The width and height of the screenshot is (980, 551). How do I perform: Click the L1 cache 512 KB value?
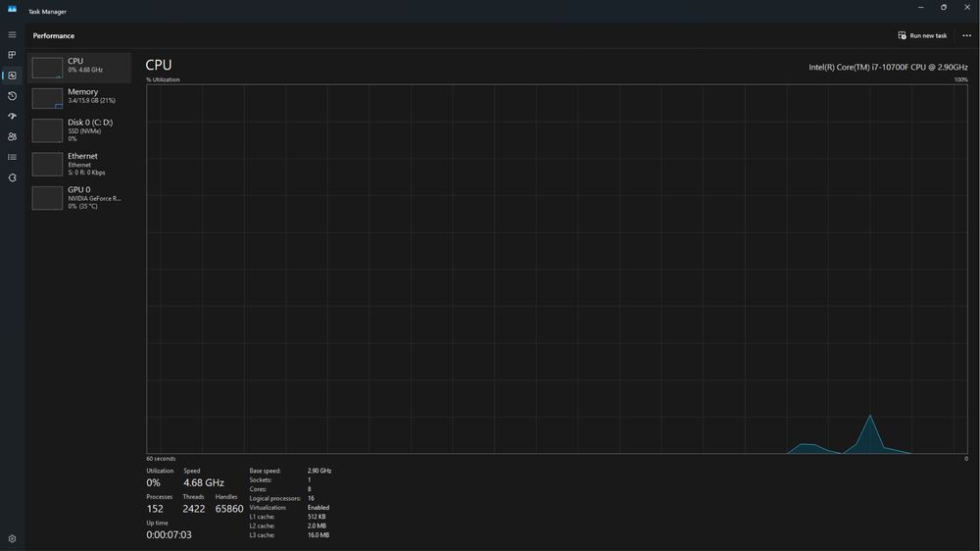pos(317,518)
